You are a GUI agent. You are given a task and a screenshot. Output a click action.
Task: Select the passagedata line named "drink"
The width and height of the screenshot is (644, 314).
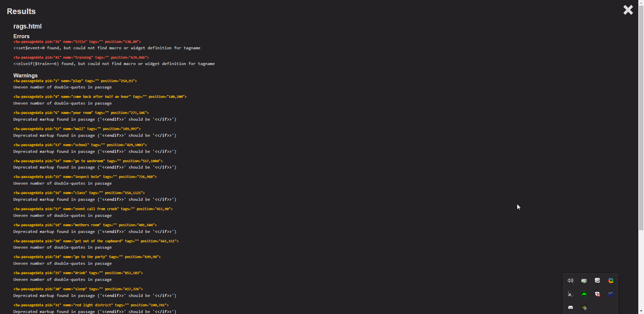point(78,273)
